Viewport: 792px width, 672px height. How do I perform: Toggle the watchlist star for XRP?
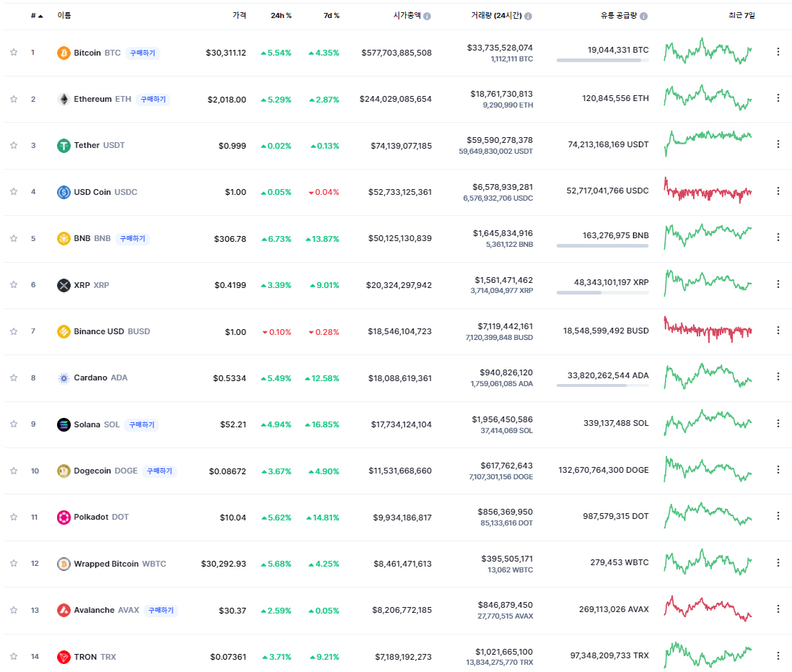[14, 285]
